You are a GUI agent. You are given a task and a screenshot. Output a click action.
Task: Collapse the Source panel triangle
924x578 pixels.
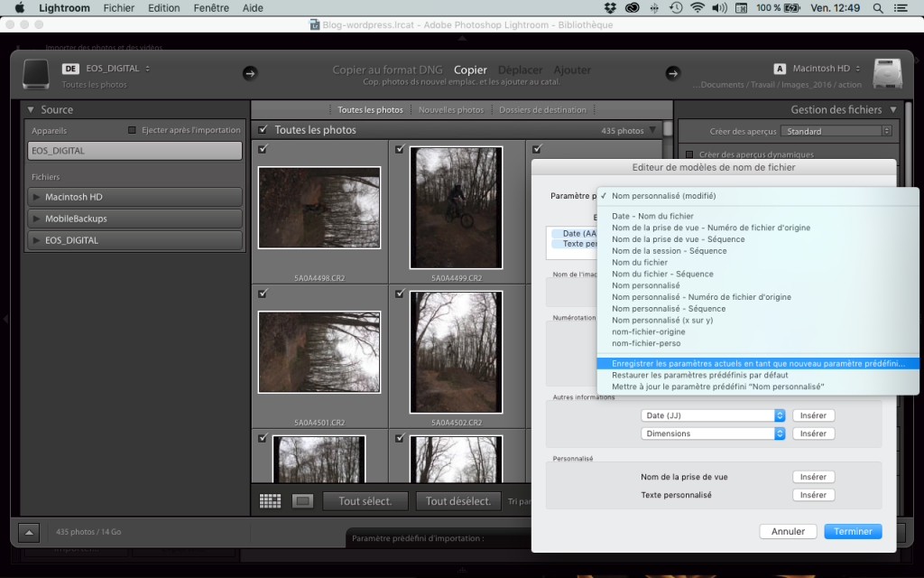point(31,109)
